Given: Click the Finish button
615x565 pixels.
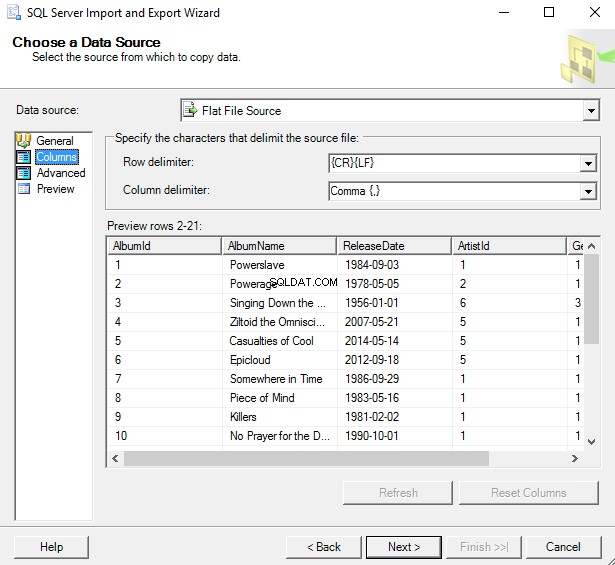Looking at the screenshot, I should tap(484, 547).
